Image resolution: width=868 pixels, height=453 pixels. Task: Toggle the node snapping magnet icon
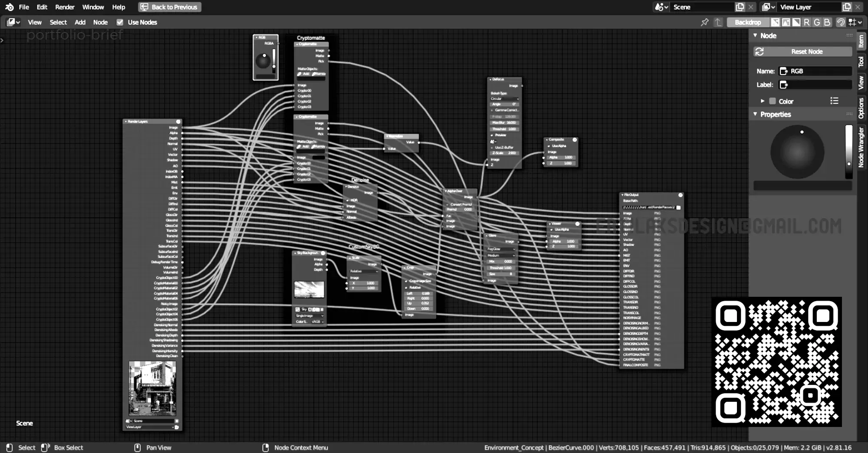coord(841,22)
